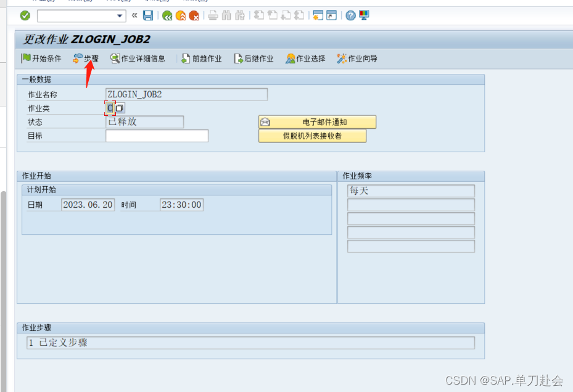This screenshot has width=573, height=392.
Task: Click the empty 目标 input field
Action: coord(157,136)
